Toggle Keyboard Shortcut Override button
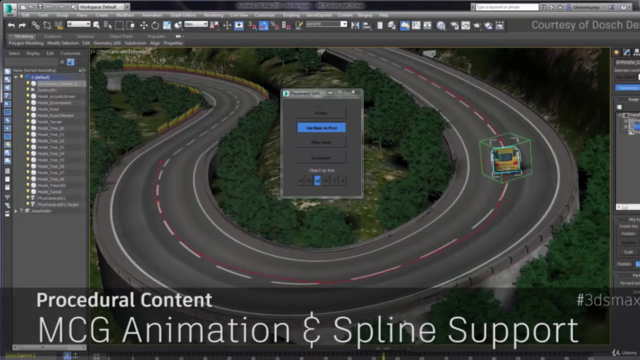Image resolution: width=640 pixels, height=360 pixels. click(x=239, y=26)
